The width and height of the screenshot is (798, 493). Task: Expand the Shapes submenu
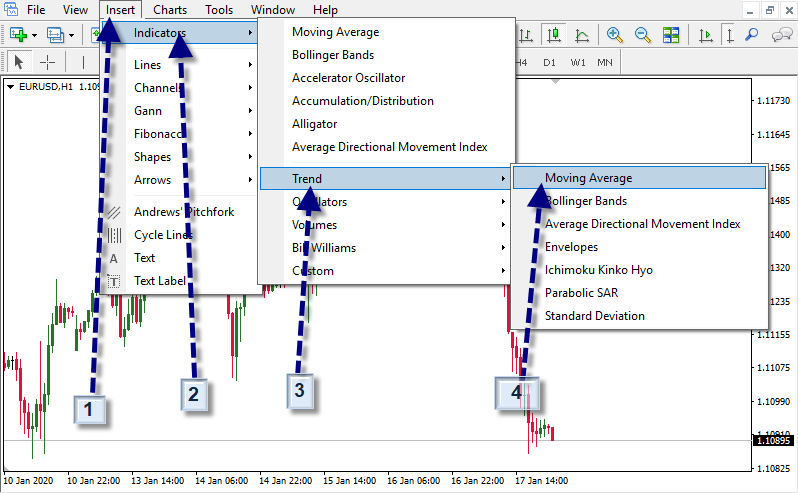181,157
